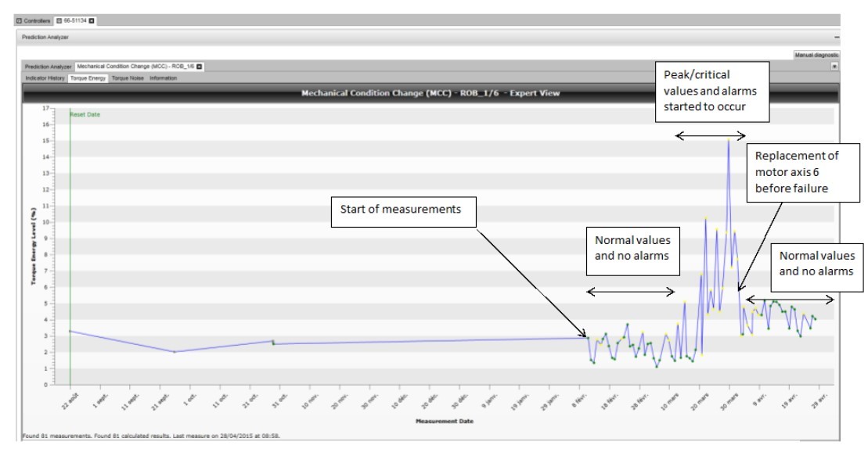868x456 pixels.
Task: Click the 'Measurement Date' axis label
Action: tap(445, 421)
